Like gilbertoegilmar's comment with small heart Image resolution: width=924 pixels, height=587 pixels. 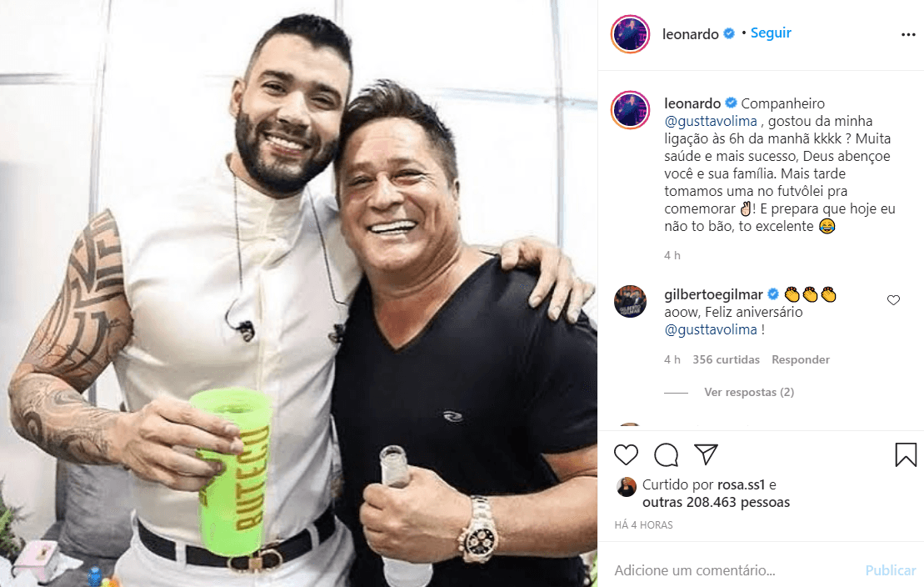point(893,300)
